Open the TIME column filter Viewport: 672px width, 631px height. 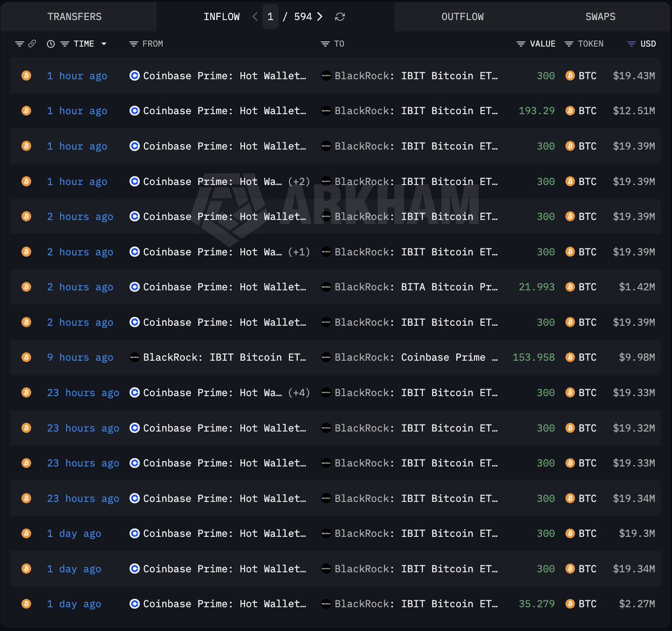coord(65,44)
